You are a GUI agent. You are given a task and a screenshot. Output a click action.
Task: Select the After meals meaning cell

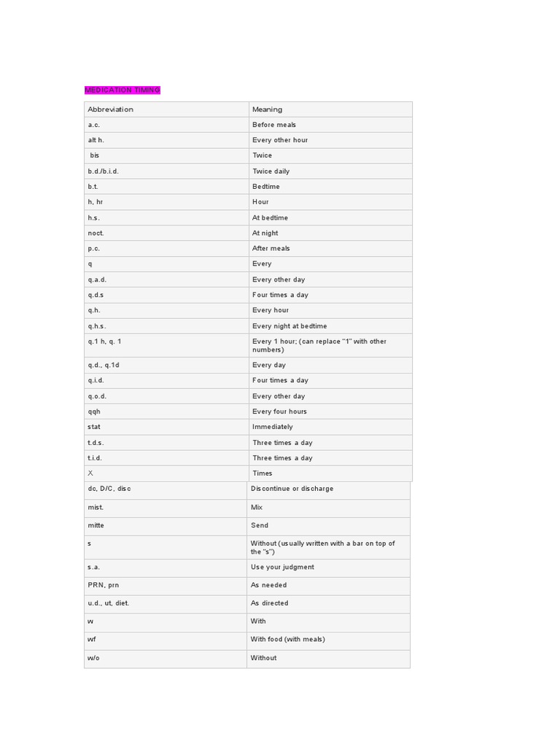pos(271,249)
